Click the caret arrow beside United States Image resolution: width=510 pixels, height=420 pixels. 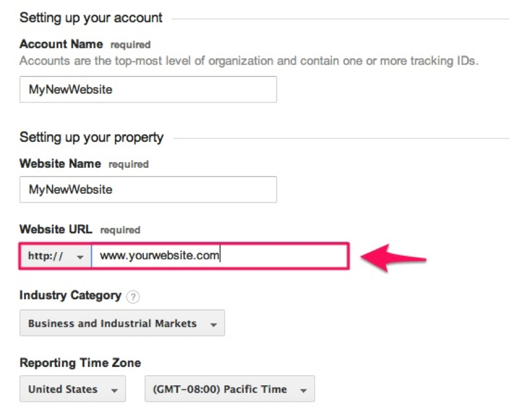pos(114,390)
